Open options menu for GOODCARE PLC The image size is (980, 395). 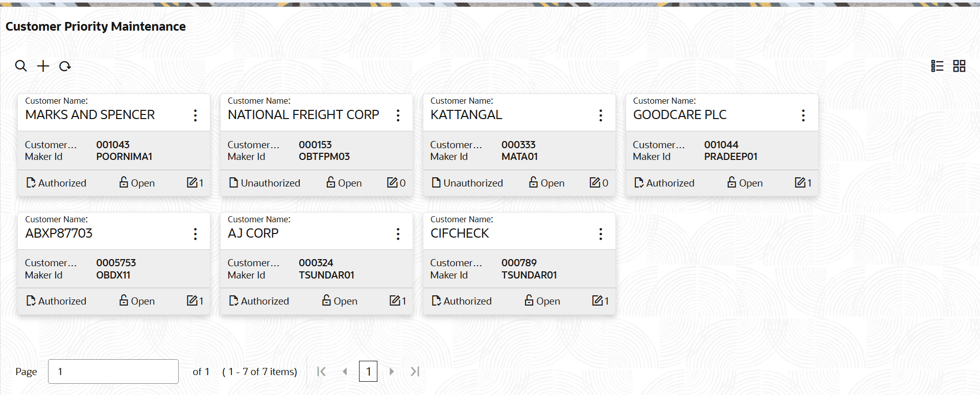(803, 115)
